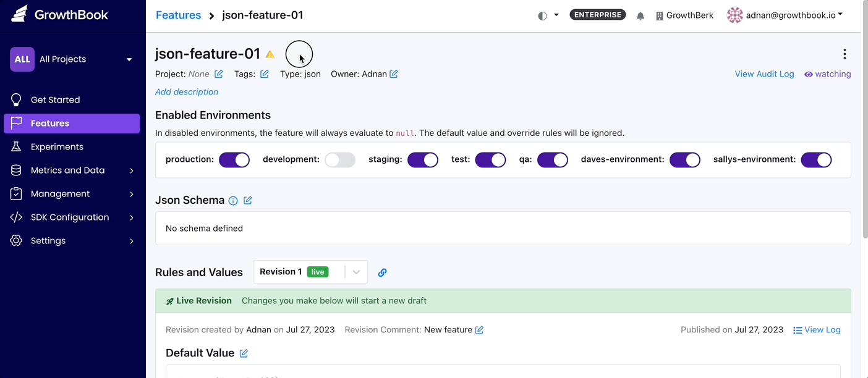
Task: Edit the Project field pencil icon
Action: coord(218,74)
